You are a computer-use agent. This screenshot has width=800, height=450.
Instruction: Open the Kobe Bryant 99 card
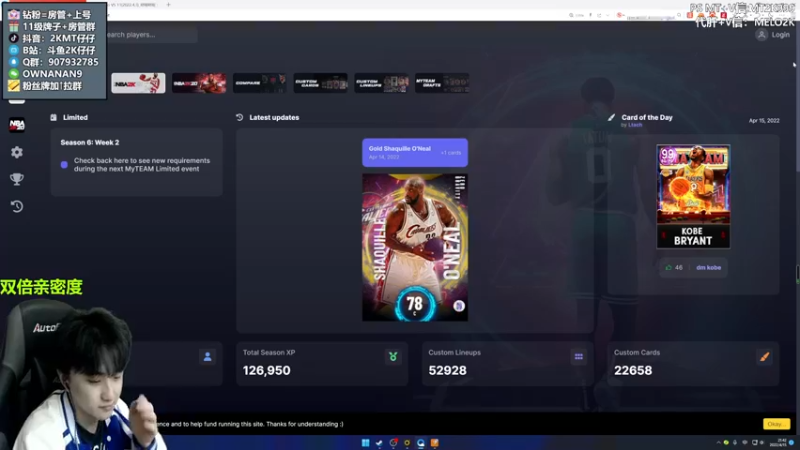[x=693, y=196]
